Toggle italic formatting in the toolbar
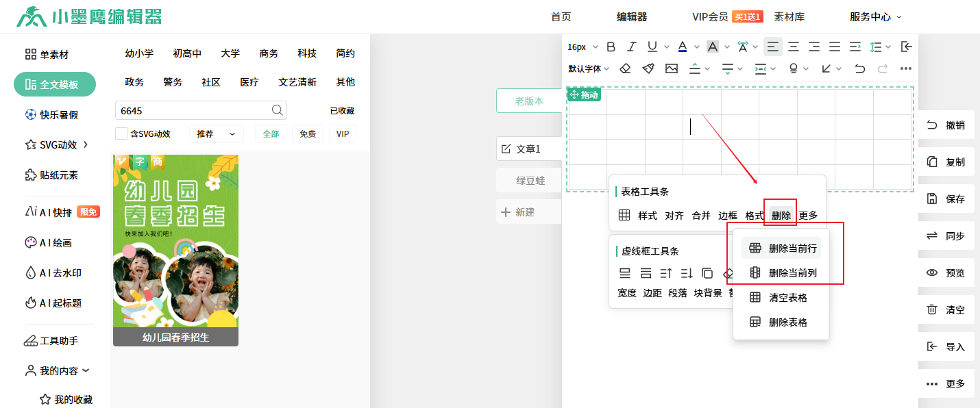This screenshot has width=980, height=408. (632, 47)
